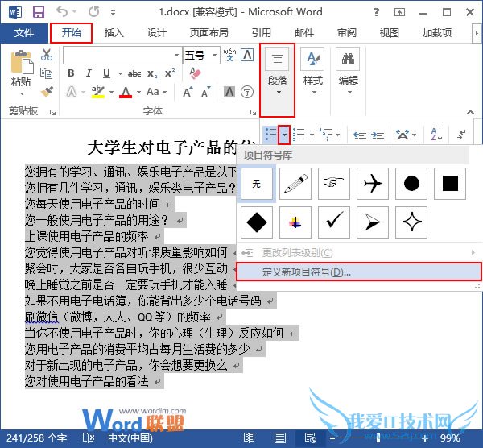This screenshot has width=483, height=448.
Task: Click the multilevel list icon
Action: tap(326, 135)
